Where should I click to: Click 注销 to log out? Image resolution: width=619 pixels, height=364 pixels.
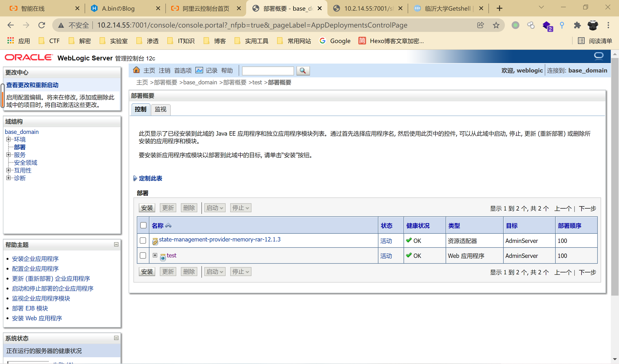(x=164, y=71)
